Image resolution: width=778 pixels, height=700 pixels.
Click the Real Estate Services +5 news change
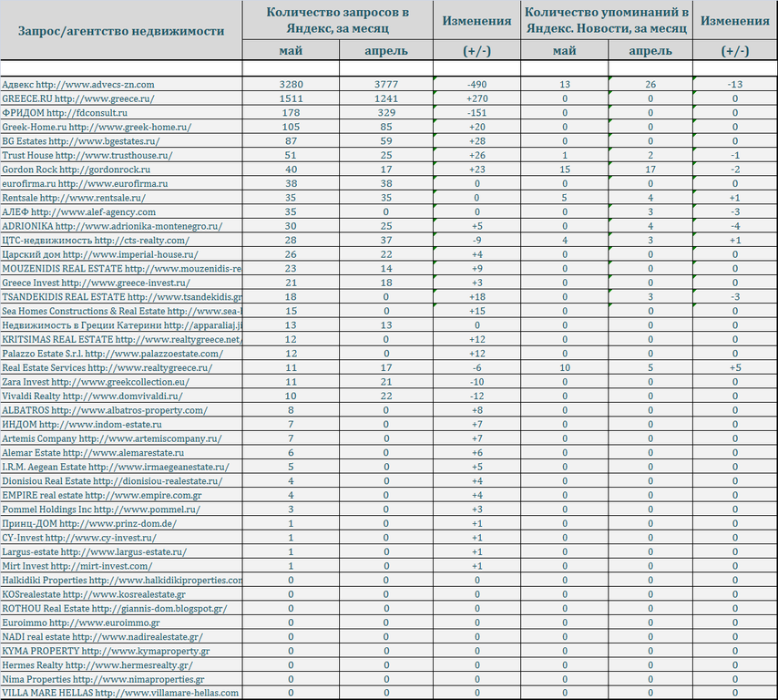735,367
